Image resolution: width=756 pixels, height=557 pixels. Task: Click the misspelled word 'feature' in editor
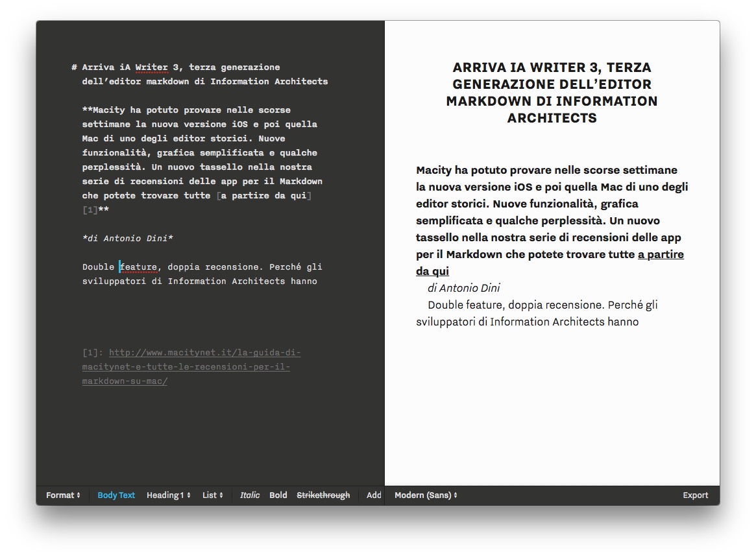tap(138, 267)
